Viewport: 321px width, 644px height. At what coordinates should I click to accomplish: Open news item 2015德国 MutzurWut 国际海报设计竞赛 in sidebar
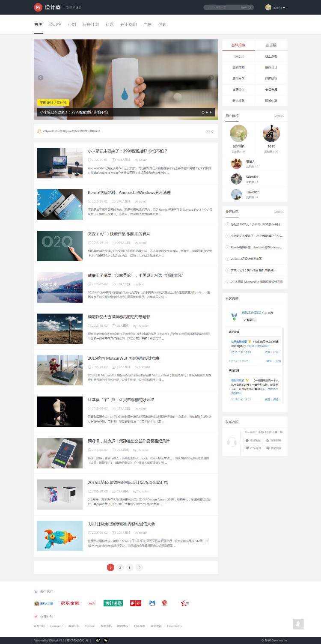(x=257, y=282)
